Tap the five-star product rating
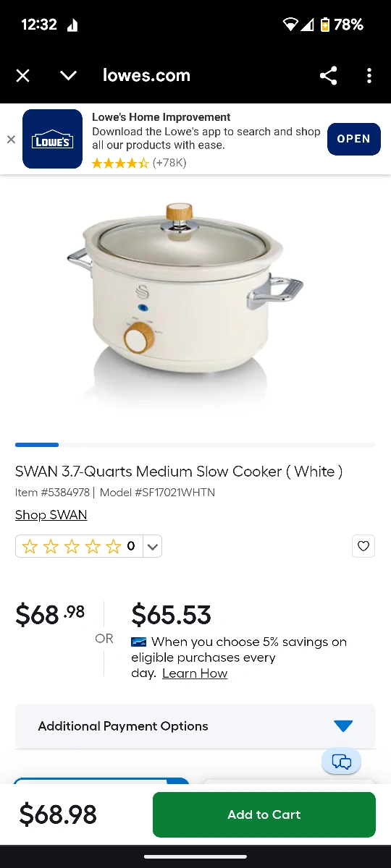391x868 pixels. [71, 547]
